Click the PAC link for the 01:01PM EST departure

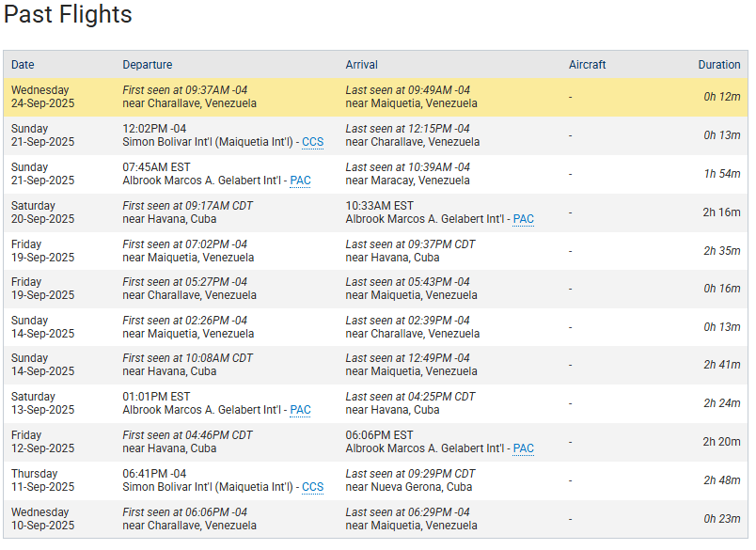coord(300,410)
